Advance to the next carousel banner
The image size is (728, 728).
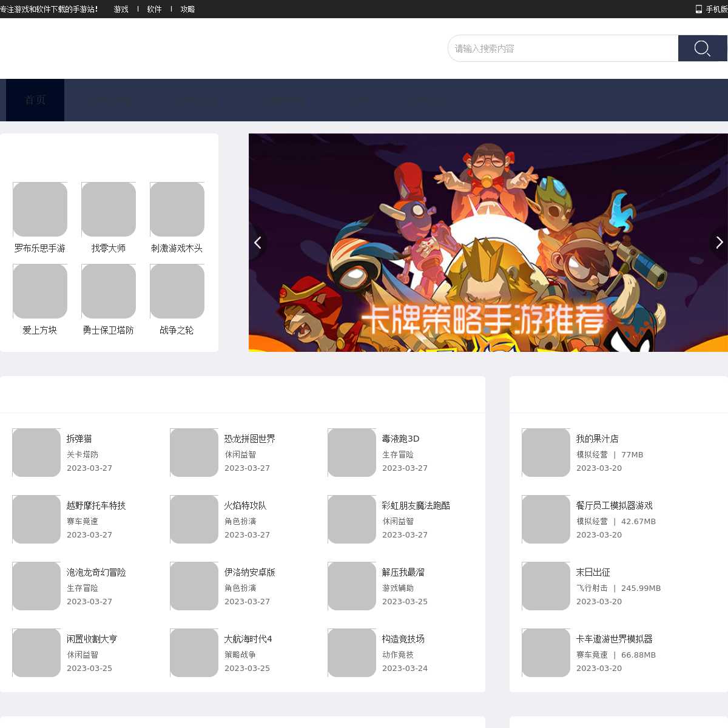719,243
